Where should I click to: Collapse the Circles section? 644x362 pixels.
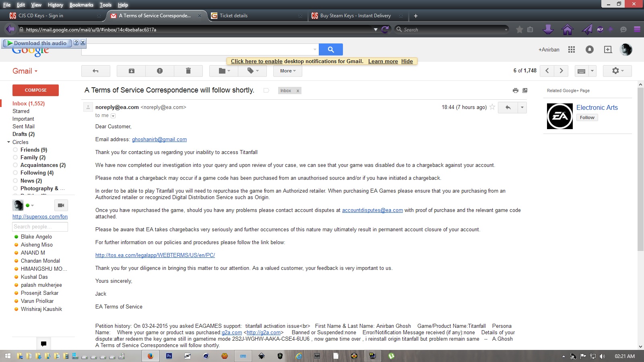pos(9,142)
